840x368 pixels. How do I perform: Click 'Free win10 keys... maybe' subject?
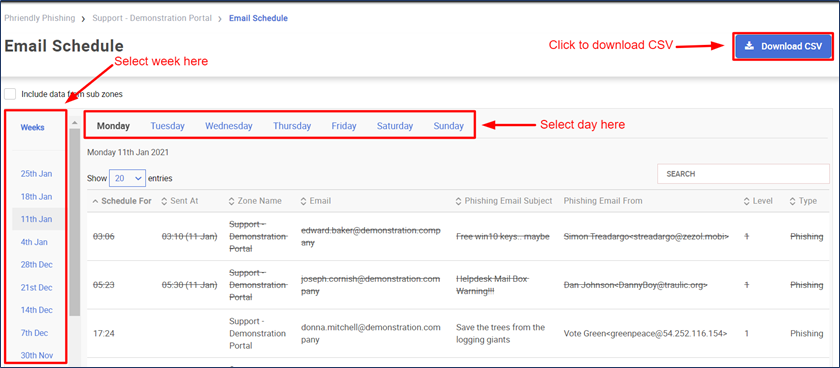pyautogui.click(x=502, y=237)
